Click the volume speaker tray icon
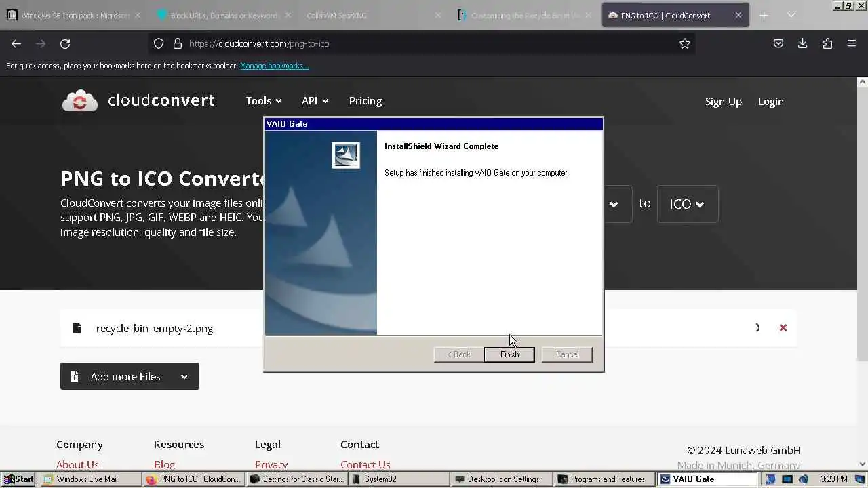 [804, 479]
